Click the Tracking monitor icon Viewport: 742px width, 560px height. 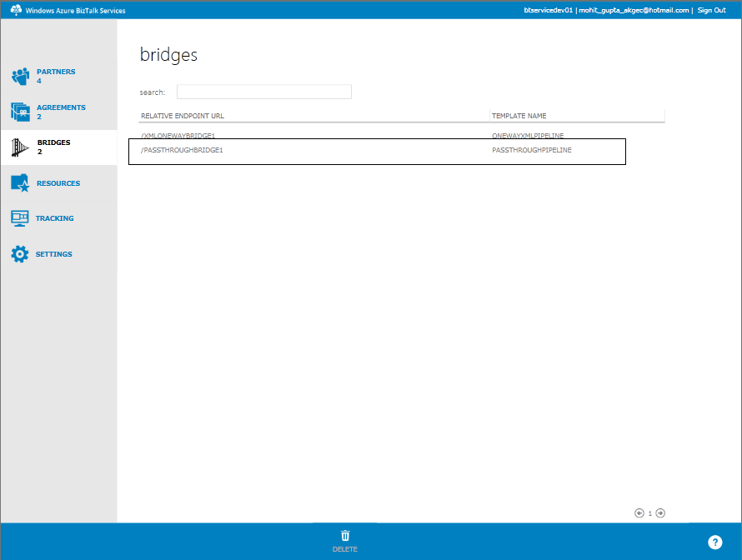[x=20, y=218]
